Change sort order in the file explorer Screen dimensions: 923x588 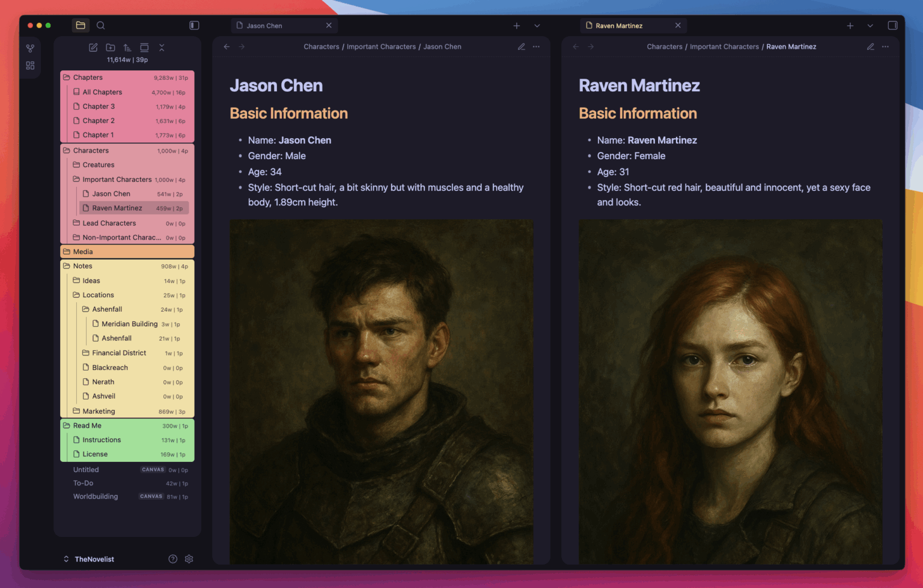pos(127,47)
